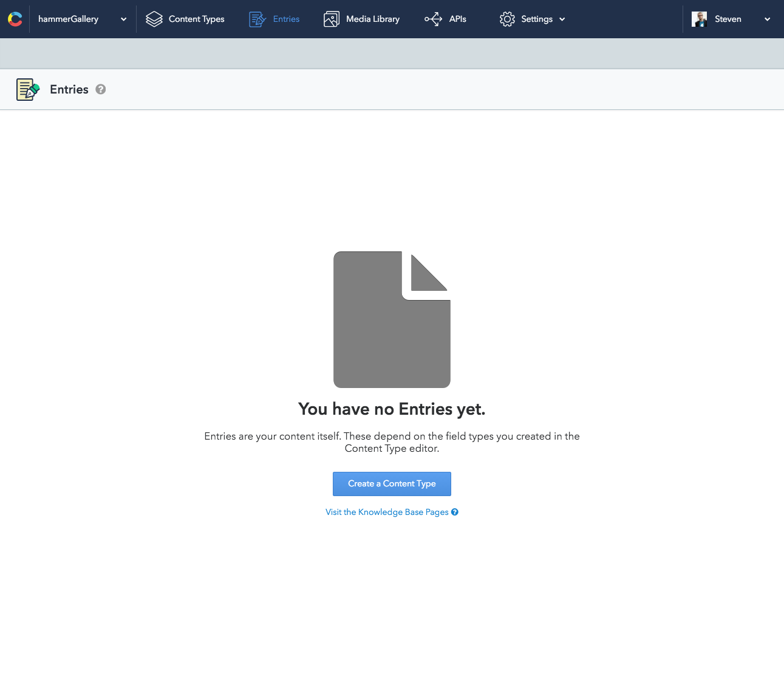Image resolution: width=784 pixels, height=688 pixels.
Task: Open the Settings menu label
Action: tap(537, 19)
